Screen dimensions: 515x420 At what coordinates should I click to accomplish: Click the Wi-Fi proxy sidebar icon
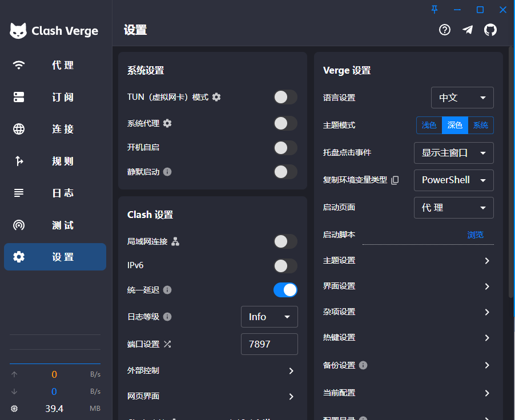click(19, 64)
